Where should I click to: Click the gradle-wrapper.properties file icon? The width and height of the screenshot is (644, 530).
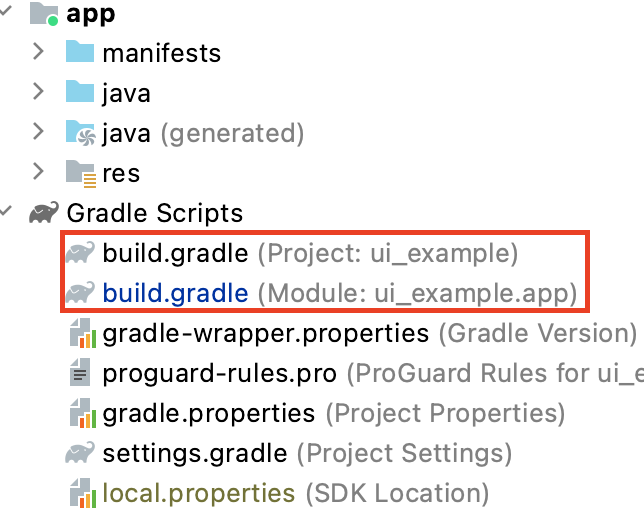(80, 333)
